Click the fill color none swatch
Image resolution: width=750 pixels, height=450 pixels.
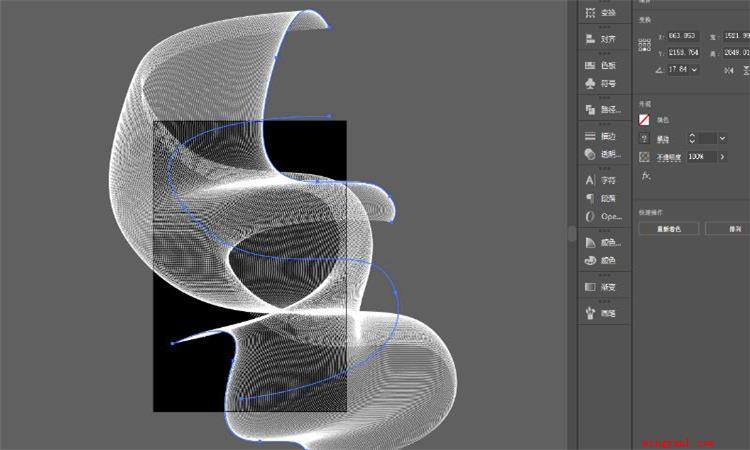point(644,120)
